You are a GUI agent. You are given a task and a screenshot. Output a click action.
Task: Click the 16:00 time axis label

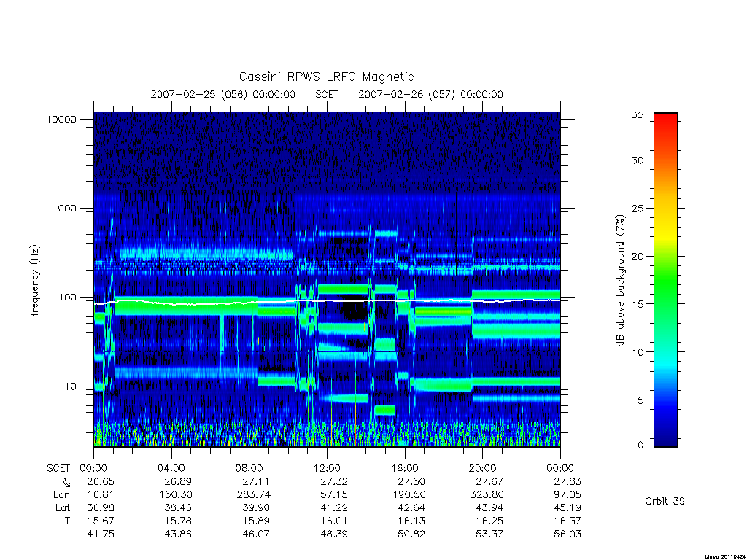click(x=405, y=469)
